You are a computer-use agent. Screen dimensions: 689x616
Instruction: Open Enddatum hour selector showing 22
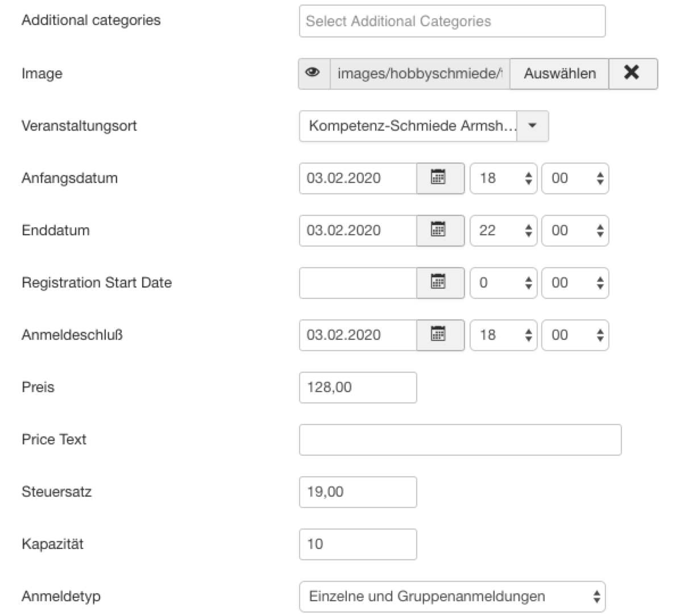[x=503, y=230]
